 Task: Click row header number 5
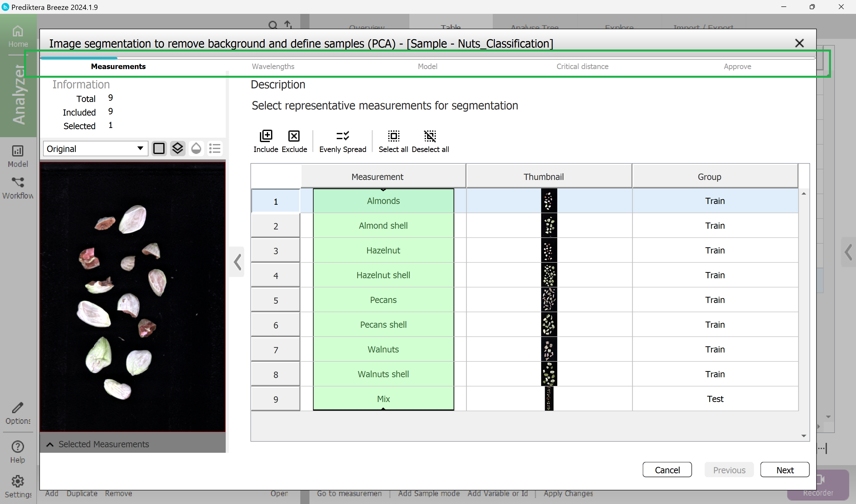[x=276, y=300]
